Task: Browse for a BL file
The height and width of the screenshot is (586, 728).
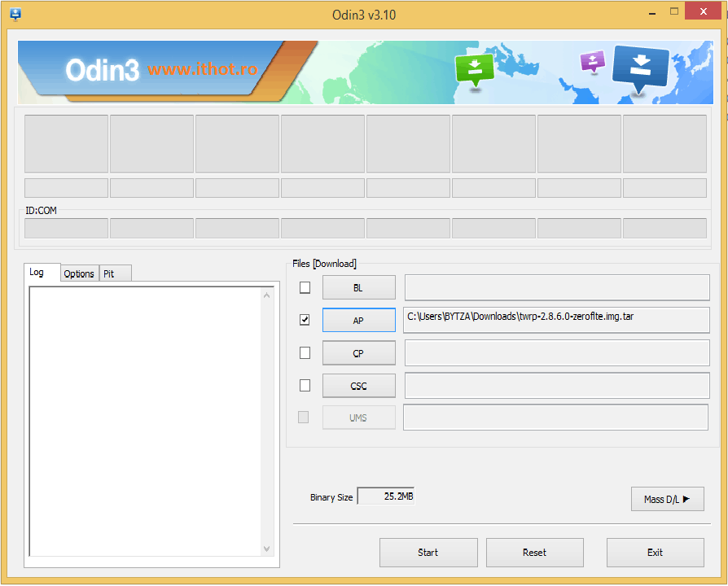Action: [x=358, y=287]
